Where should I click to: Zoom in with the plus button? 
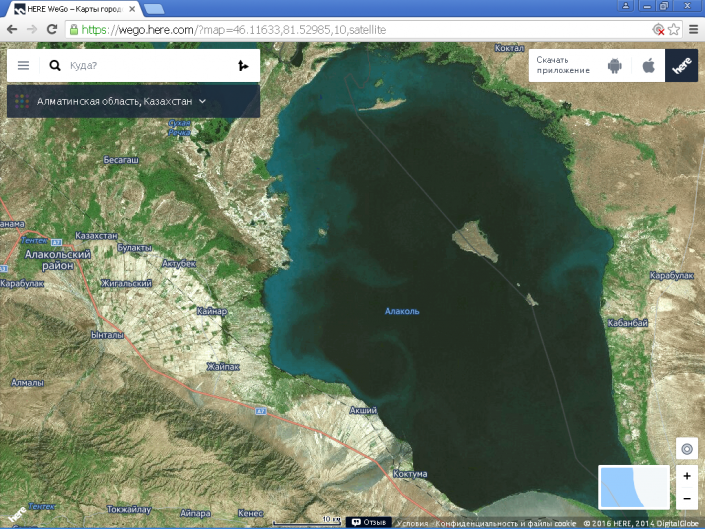(686, 476)
